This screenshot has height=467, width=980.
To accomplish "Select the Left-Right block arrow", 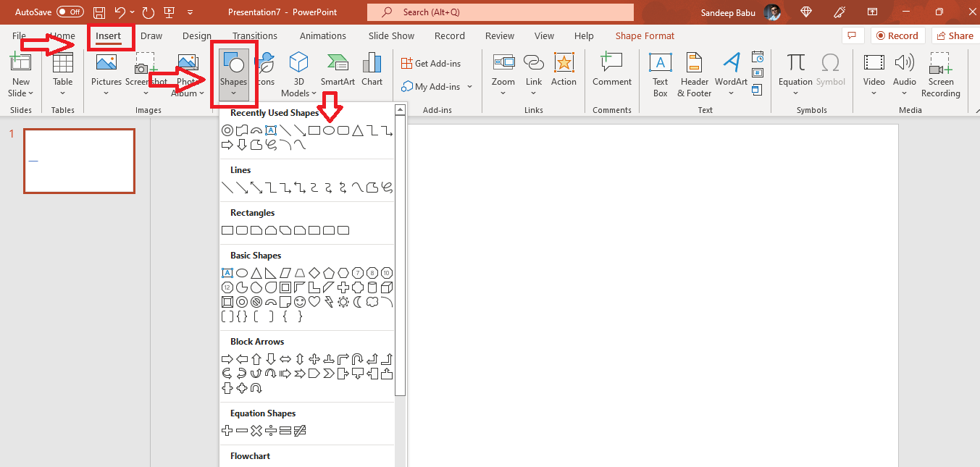I will (x=285, y=359).
